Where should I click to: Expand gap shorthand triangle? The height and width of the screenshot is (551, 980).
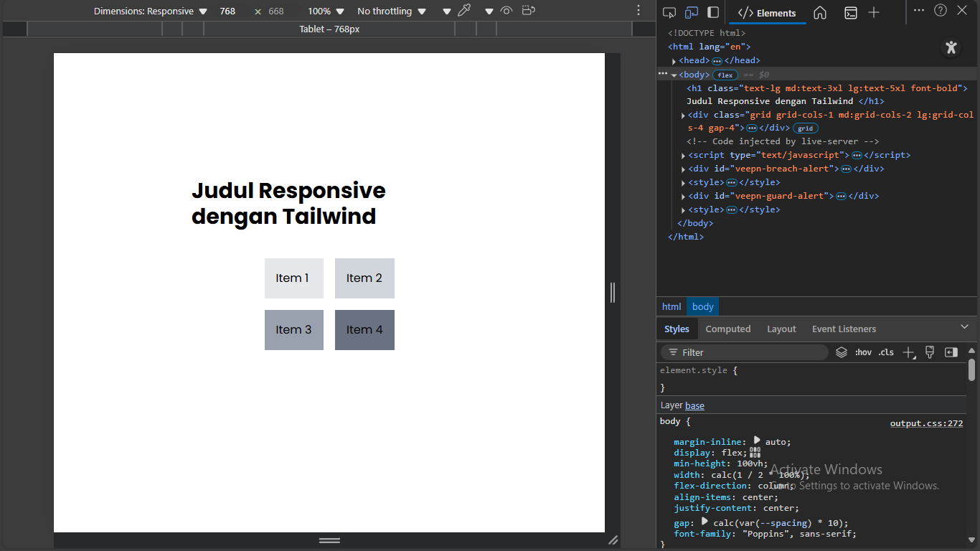pos(705,522)
